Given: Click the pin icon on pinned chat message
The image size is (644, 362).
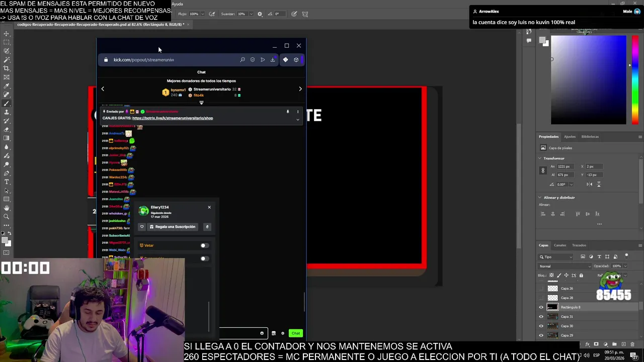Looking at the screenshot, I should [x=288, y=112].
